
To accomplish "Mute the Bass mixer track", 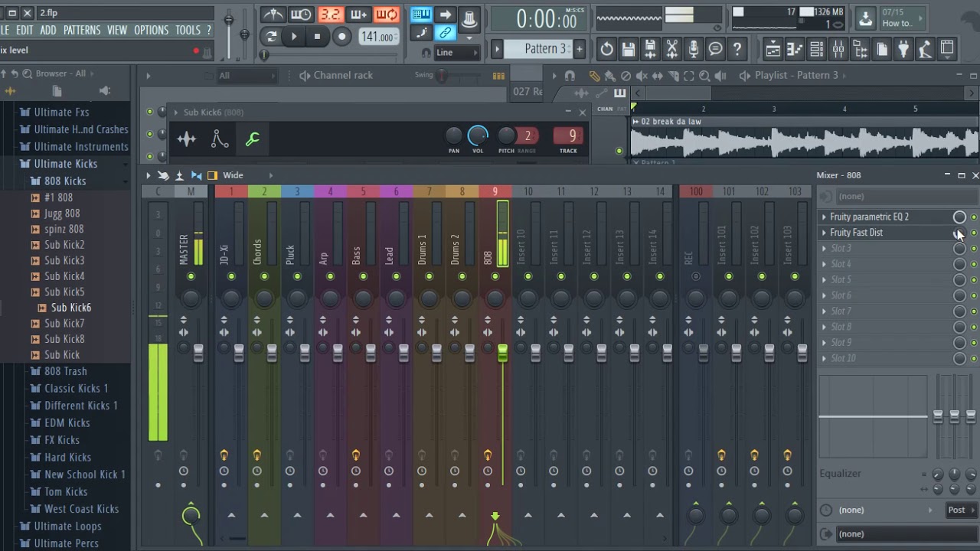I will 364,276.
